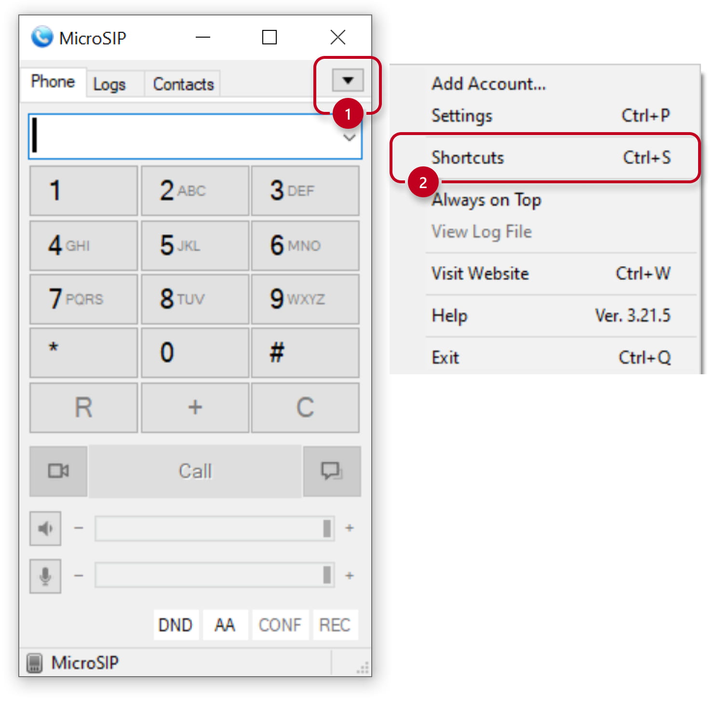Click the microphone level decrease minus sign
728x708 pixels.
[x=79, y=575]
